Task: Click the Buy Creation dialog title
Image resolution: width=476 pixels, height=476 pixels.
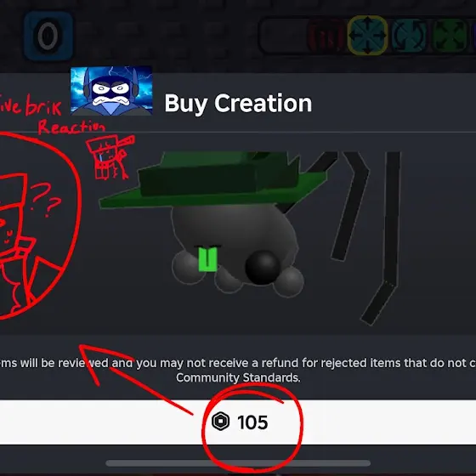Action: click(x=238, y=103)
